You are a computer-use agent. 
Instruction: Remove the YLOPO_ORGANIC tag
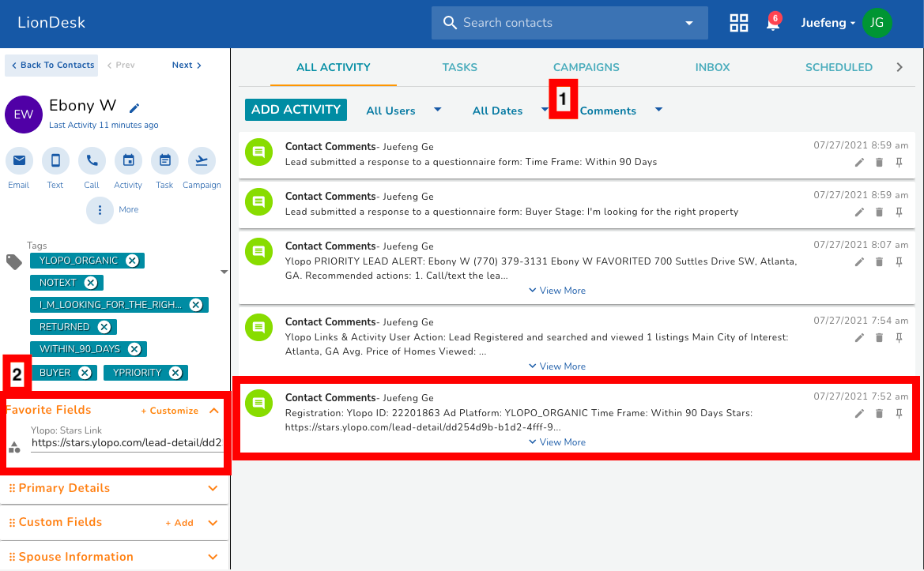[132, 261]
